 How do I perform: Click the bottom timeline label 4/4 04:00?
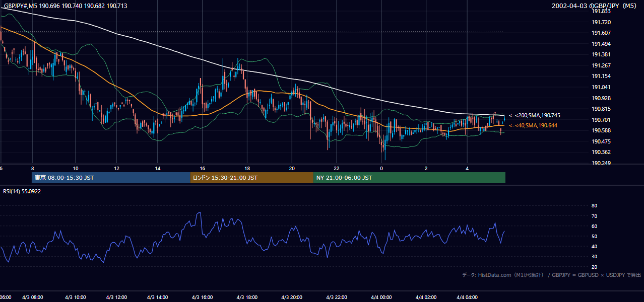coord(467,297)
